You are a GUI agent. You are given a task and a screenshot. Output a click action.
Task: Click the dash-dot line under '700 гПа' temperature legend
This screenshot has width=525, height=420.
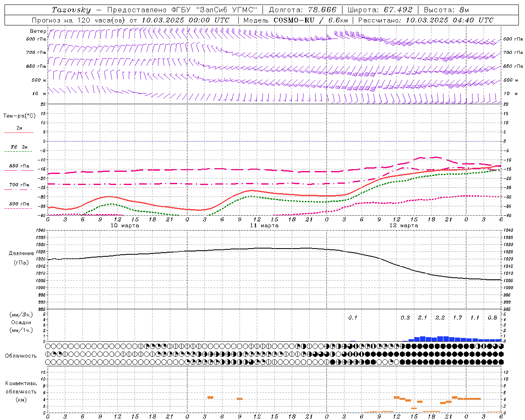coord(19,189)
